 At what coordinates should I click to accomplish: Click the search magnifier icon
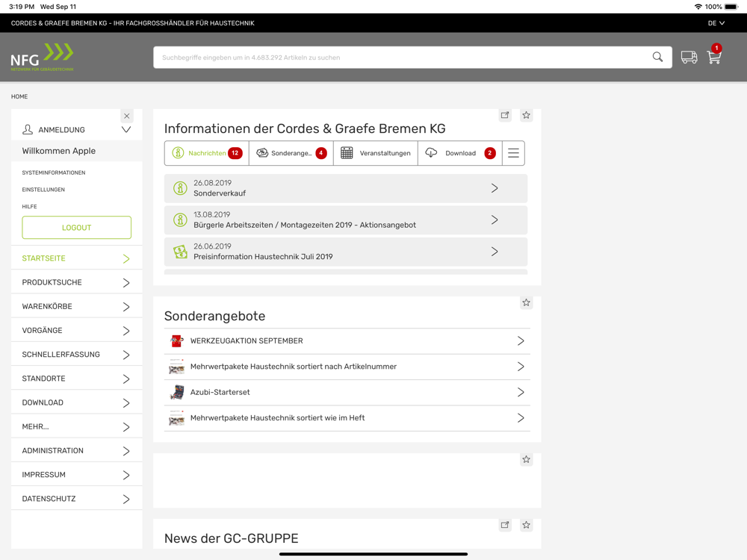[x=657, y=57]
